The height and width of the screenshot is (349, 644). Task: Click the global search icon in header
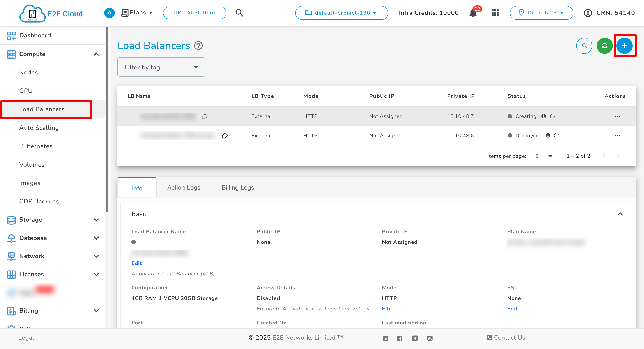point(239,13)
